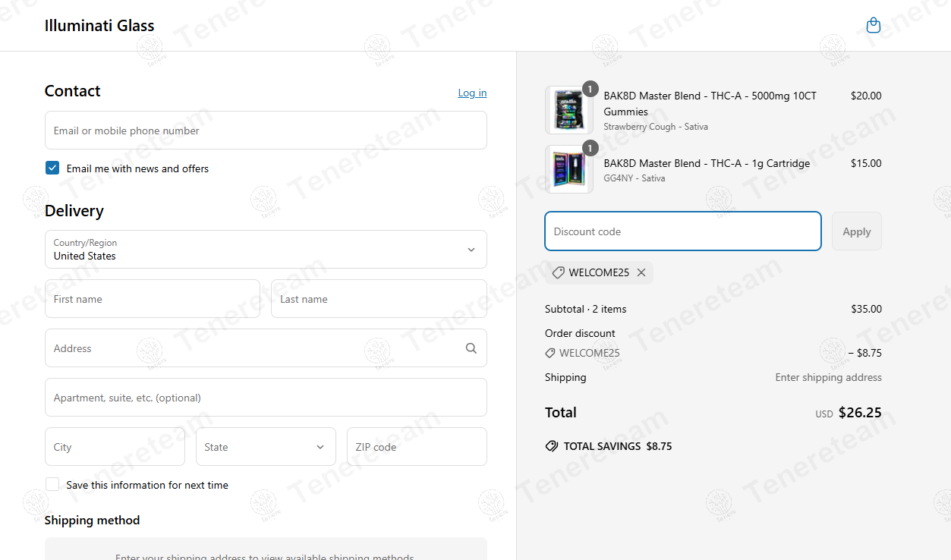Click the Subtotal · 2 items label

[586, 309]
